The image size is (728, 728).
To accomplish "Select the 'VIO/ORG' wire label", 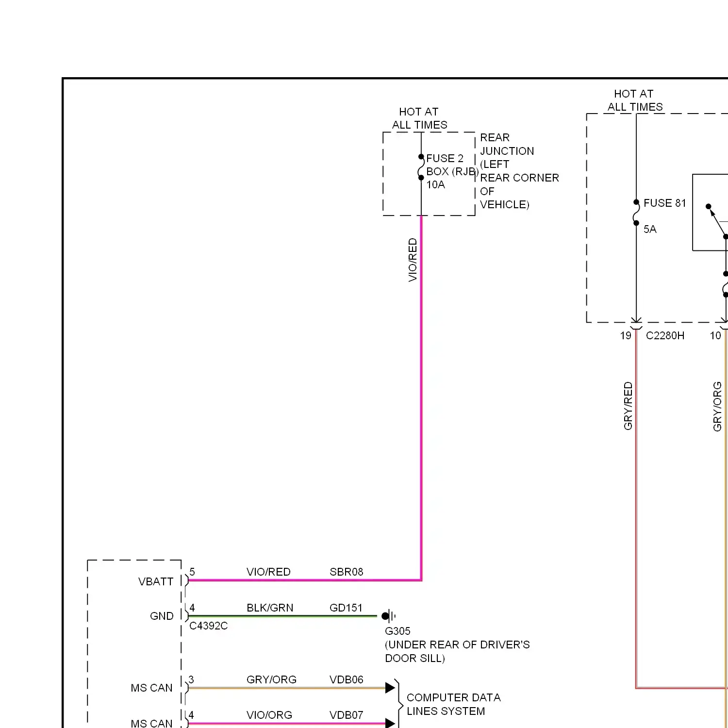I will click(269, 715).
